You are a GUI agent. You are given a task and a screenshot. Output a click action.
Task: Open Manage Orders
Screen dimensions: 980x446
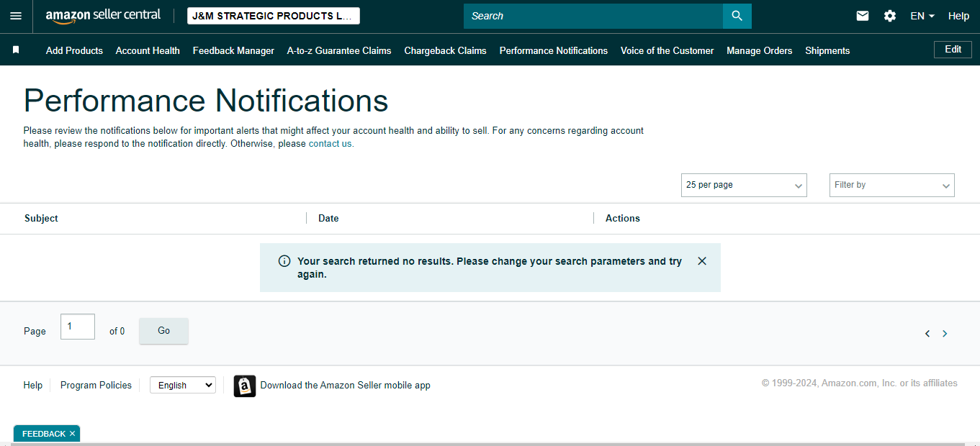[760, 50]
